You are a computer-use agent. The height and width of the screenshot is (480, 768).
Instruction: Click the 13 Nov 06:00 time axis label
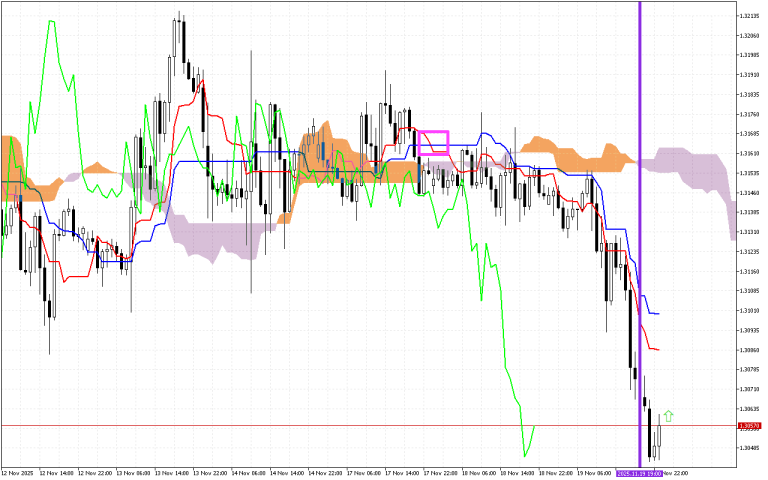(x=133, y=474)
